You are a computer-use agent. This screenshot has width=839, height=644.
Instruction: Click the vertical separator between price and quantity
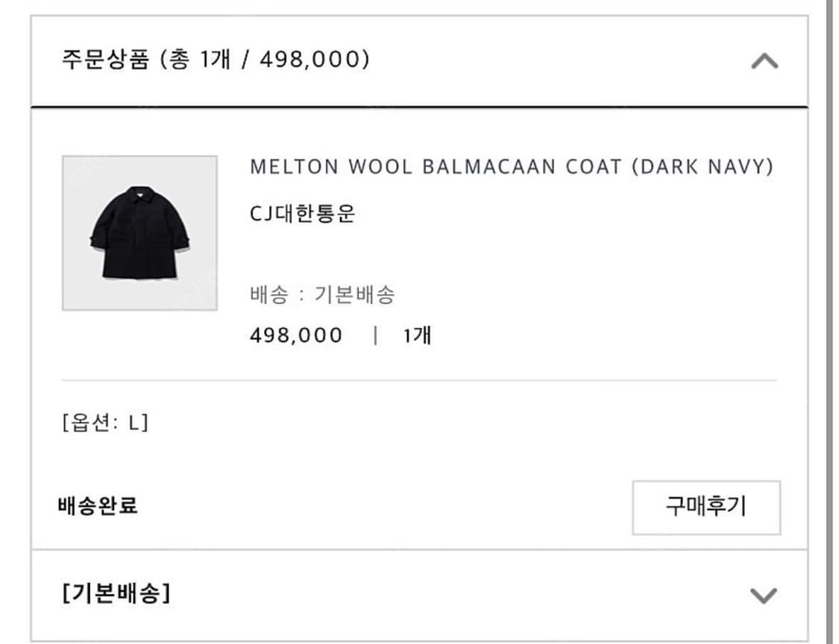point(374,335)
